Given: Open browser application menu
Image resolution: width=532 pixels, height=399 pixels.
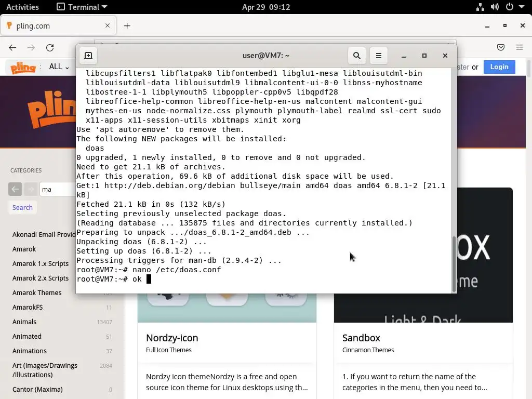Looking at the screenshot, I should [520, 47].
